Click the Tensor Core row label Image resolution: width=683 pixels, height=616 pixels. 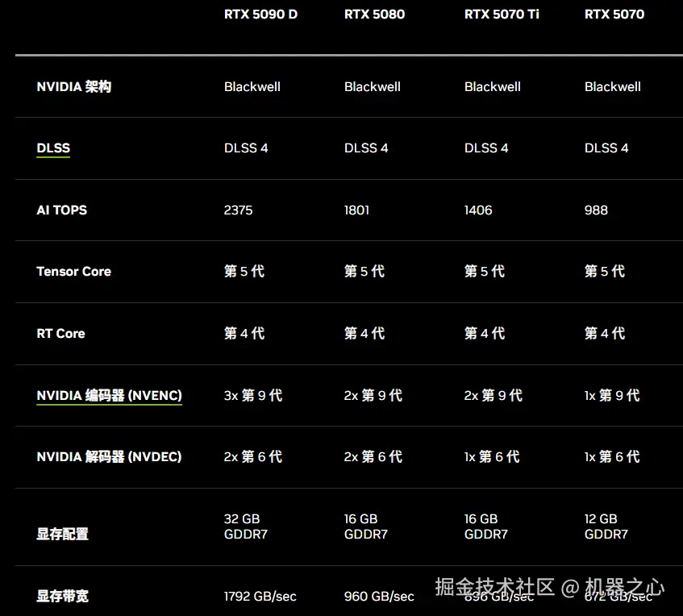74,272
